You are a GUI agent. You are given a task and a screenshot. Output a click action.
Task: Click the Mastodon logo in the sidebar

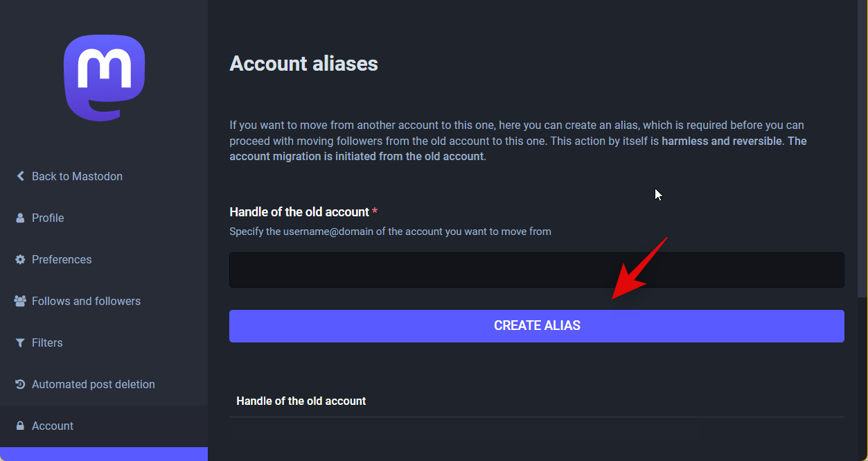point(104,78)
